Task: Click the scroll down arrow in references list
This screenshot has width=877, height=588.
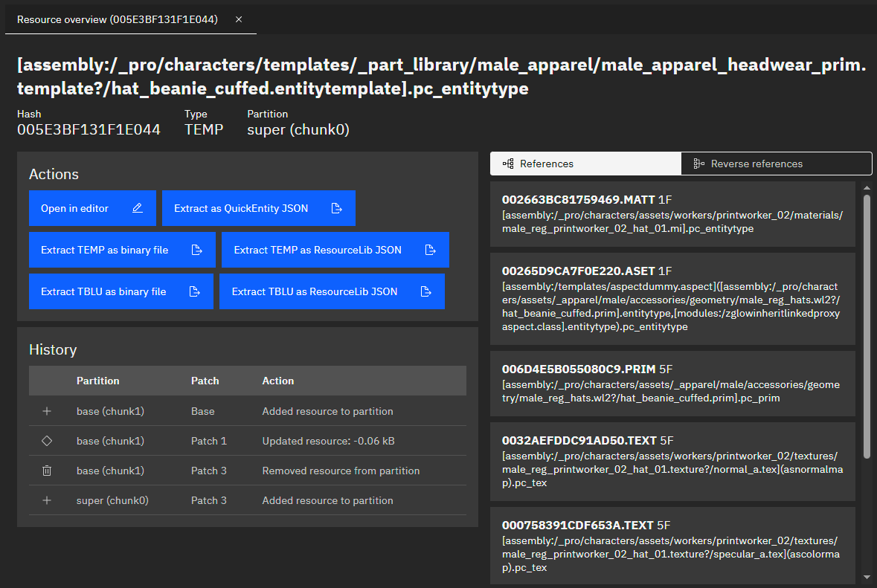Action: click(867, 577)
